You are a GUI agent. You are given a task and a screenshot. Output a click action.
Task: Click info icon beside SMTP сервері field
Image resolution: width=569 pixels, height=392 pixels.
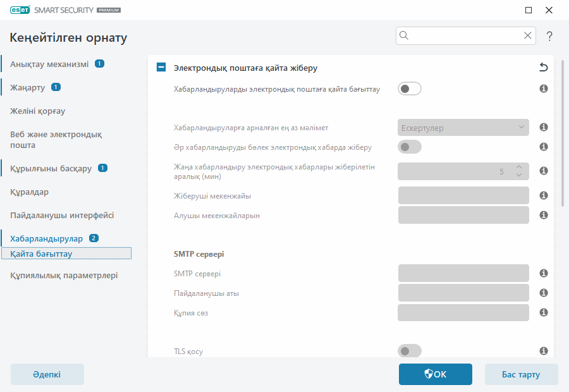(543, 273)
